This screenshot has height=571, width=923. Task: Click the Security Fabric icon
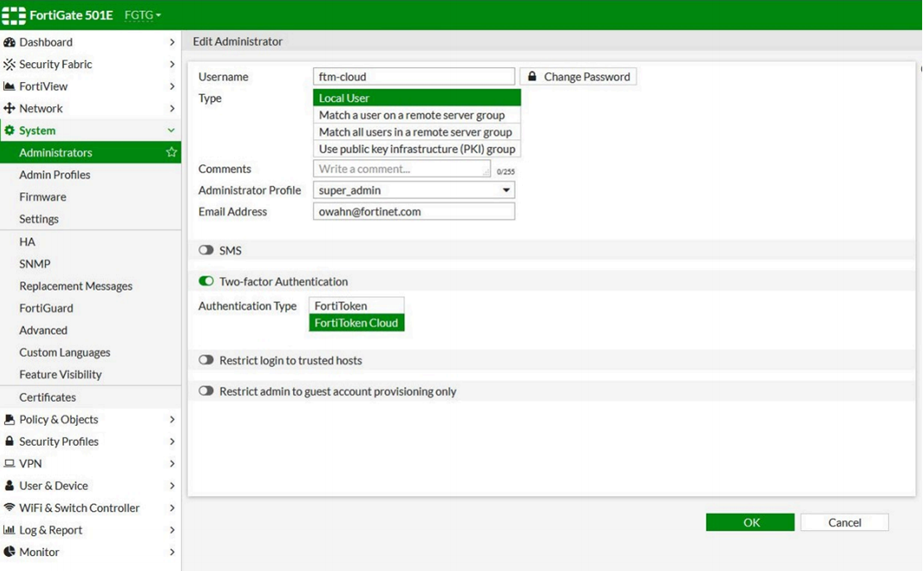[9, 64]
